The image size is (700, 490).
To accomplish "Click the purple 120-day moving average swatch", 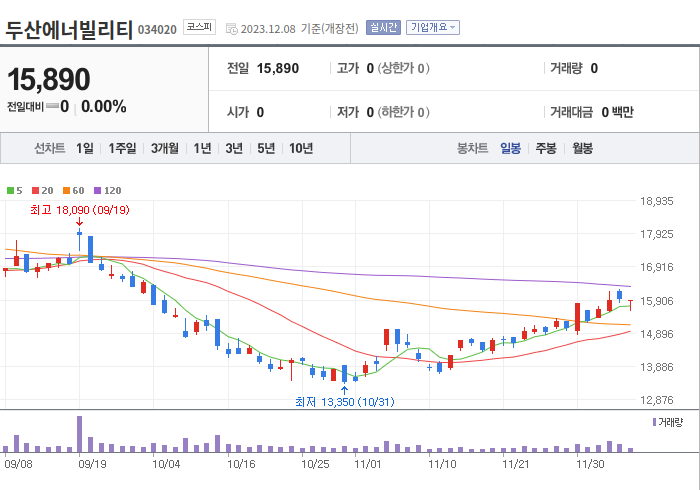I will (x=98, y=191).
